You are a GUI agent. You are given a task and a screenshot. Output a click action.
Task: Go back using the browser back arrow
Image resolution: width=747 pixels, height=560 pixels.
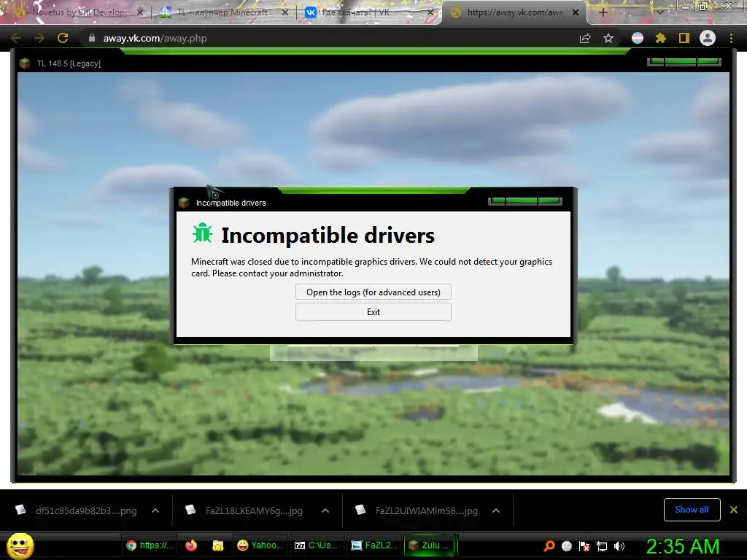pos(16,38)
